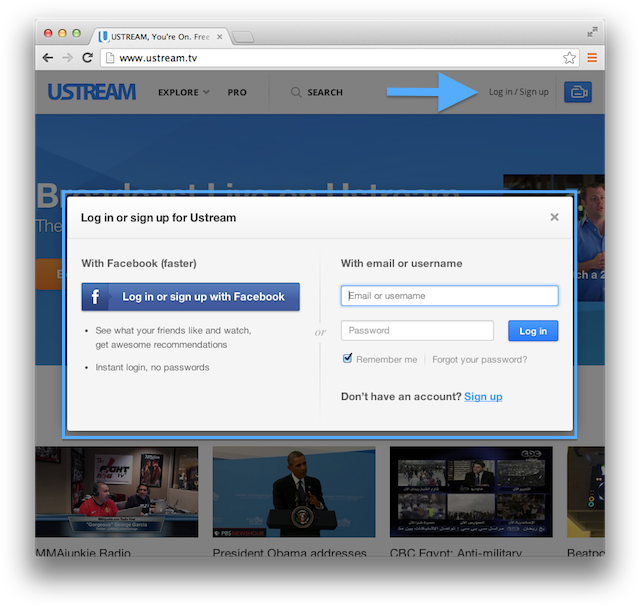
Task: Close the USTREAM browser tab
Action: coord(219,37)
